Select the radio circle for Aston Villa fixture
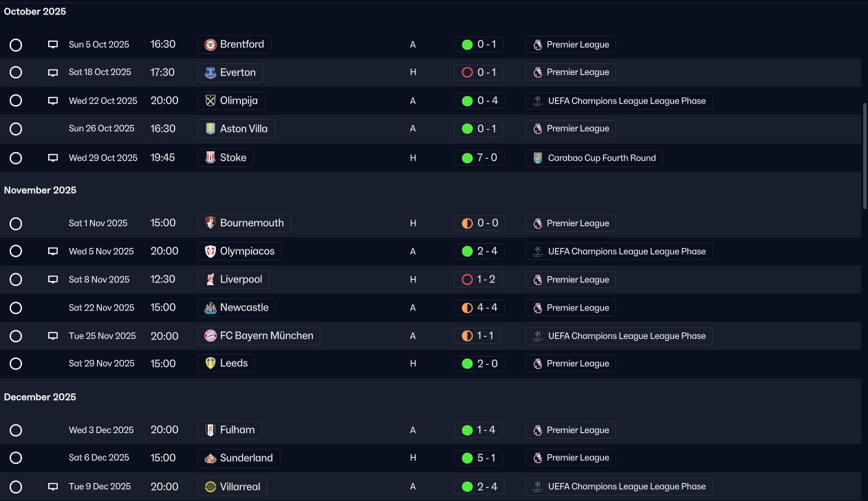Screen dimensions: 868x501 point(16,129)
